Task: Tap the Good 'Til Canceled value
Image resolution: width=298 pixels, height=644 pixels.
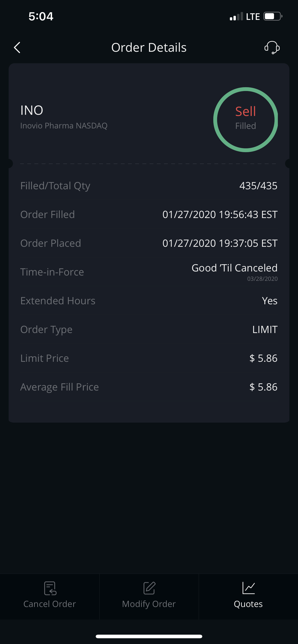Action: click(234, 268)
